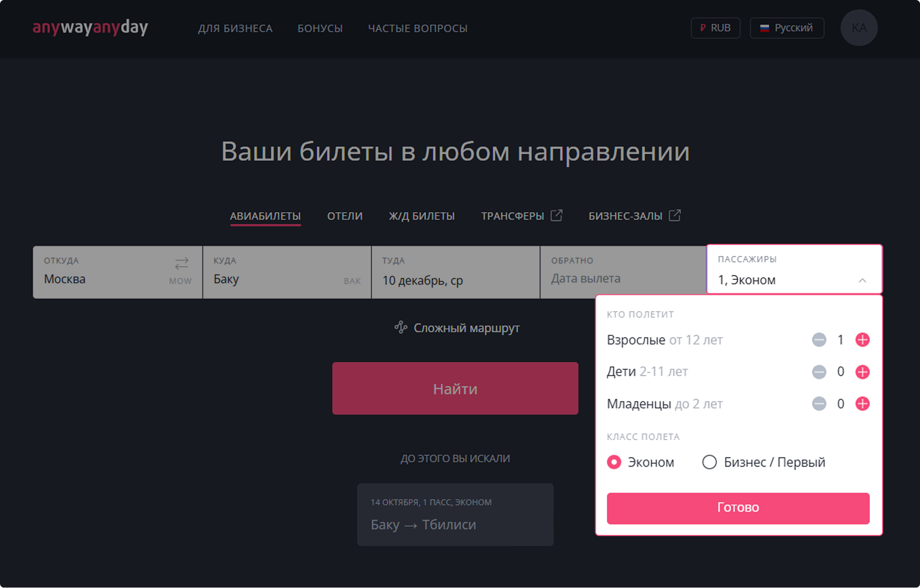Select previous search Баку → Тбилиси
Viewport: 920px width, 588px height.
click(455, 515)
